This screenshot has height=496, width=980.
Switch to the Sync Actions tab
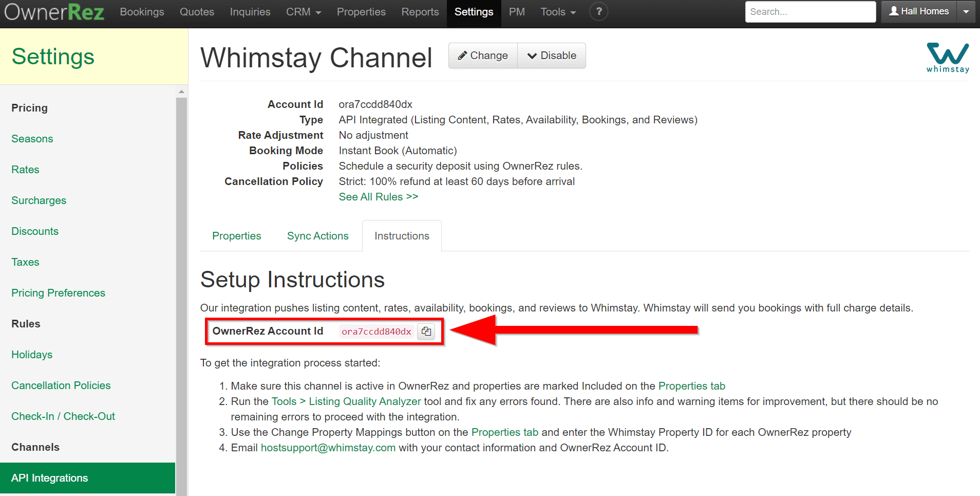click(x=317, y=235)
